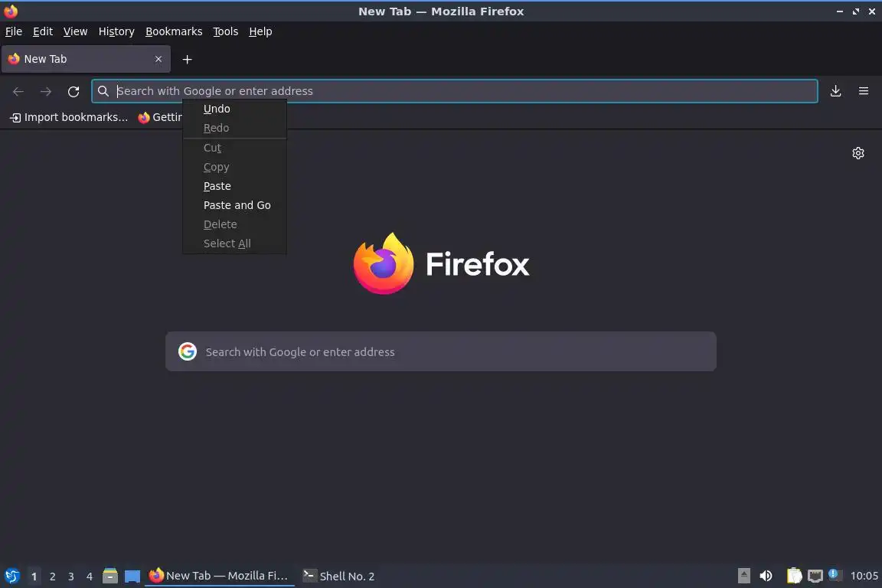Switch to workspace 3 in pager

[71, 577]
